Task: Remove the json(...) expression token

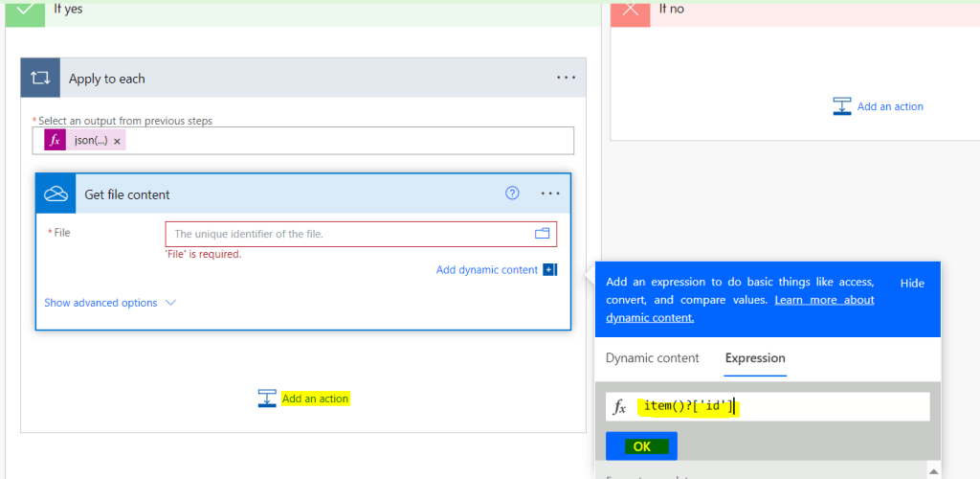Action: 117,141
